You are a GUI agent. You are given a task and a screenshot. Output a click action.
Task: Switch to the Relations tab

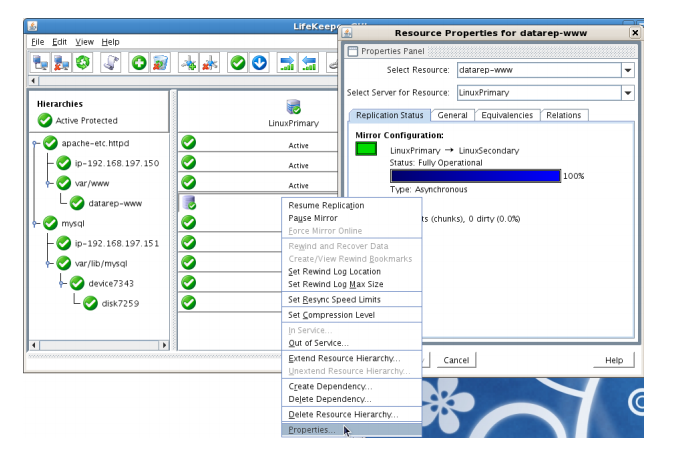coord(563,115)
